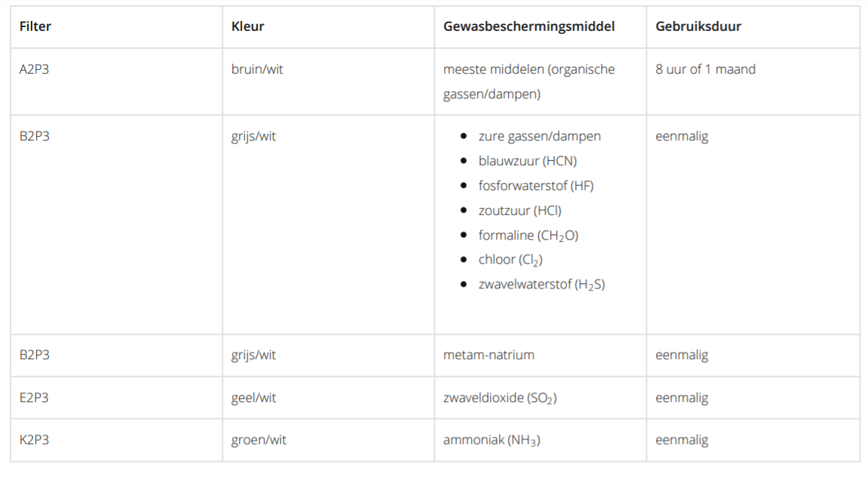Click the chloor bullet item

pyautogui.click(x=510, y=259)
